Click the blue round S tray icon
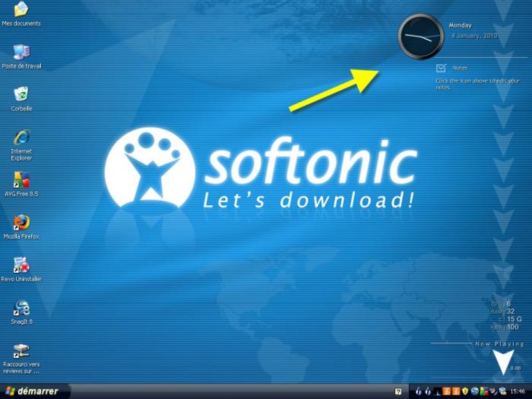Viewport: 532px width, 399px height. [475, 391]
